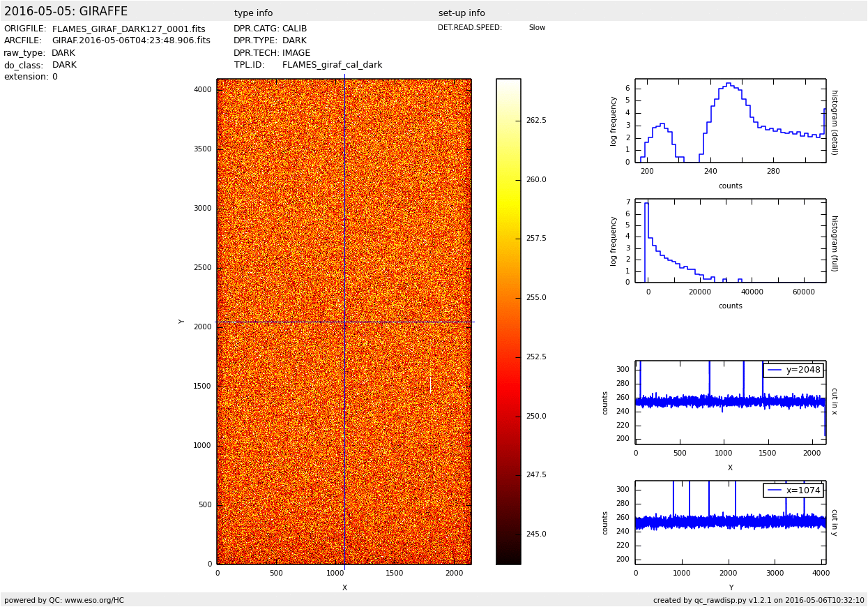Image resolution: width=868 pixels, height=607 pixels.
Task: Click the DET.READ.SPEED value Slow
Action: pyautogui.click(x=537, y=28)
